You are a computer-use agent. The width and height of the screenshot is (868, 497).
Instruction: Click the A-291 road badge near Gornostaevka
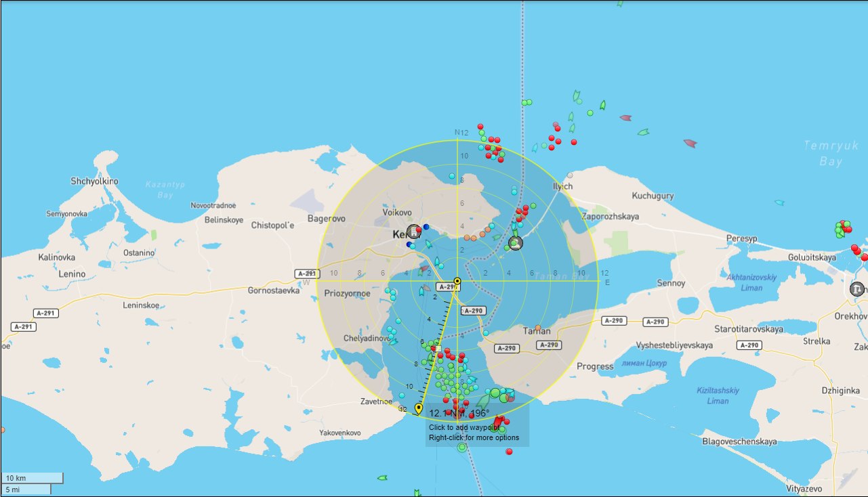(x=306, y=274)
